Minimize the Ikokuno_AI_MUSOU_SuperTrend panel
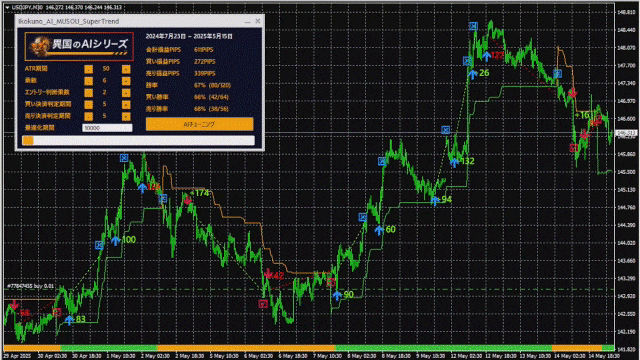The width and height of the screenshot is (640, 360). [247, 21]
